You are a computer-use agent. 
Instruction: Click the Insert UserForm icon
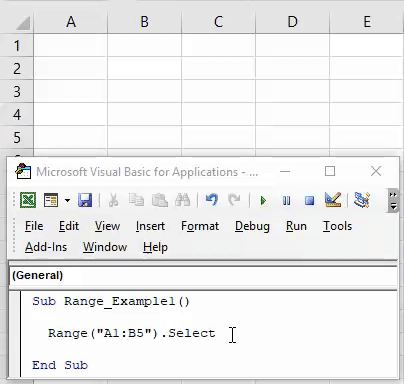point(51,200)
